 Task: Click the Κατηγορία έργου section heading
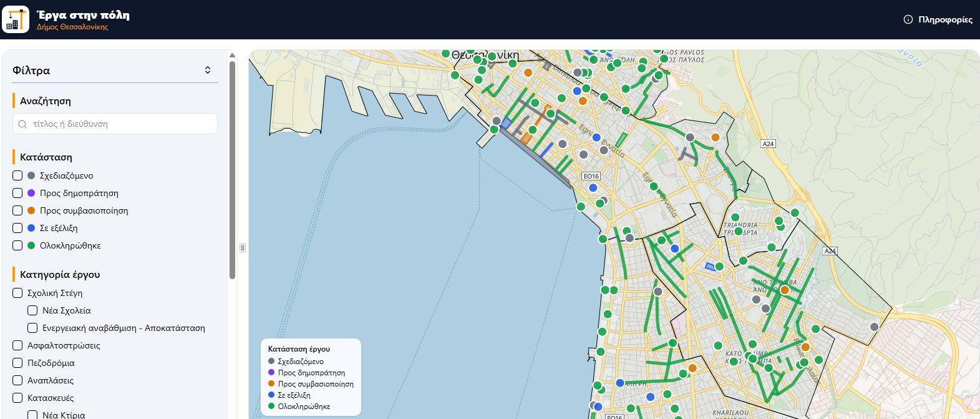(60, 275)
